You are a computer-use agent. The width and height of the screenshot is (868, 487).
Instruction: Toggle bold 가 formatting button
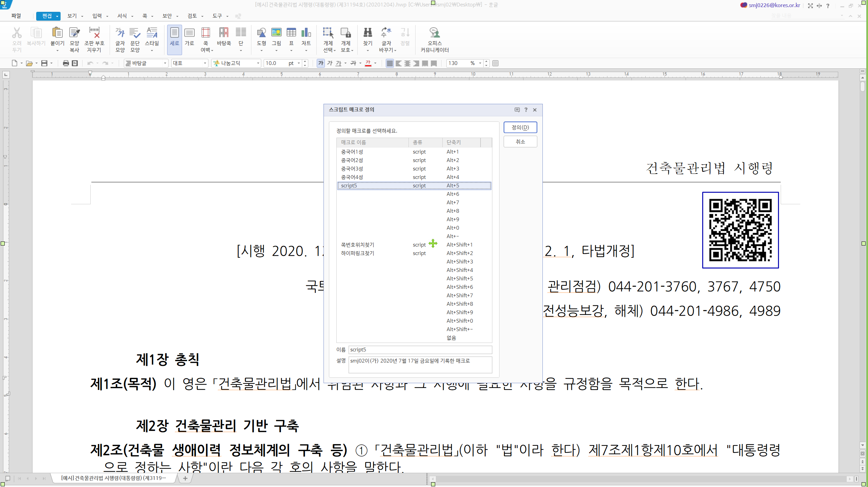pos(320,63)
